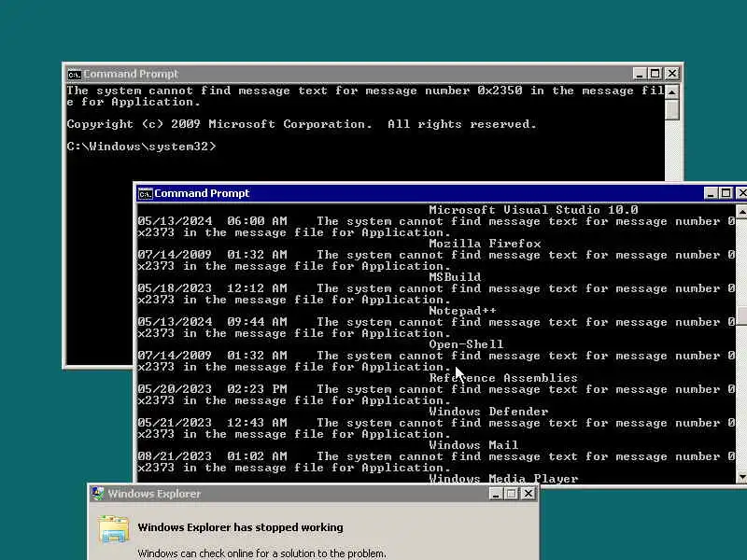747x560 pixels.
Task: Click the background Command Prompt system menu icon
Action: coord(75,75)
